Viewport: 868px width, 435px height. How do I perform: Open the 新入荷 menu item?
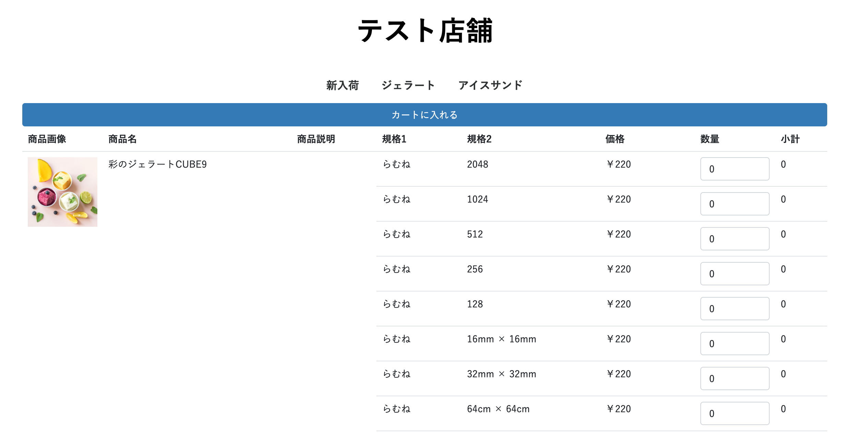click(342, 85)
